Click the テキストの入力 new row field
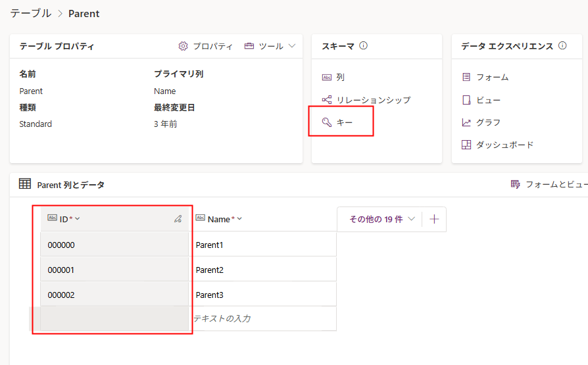The width and height of the screenshot is (588, 365). point(263,318)
